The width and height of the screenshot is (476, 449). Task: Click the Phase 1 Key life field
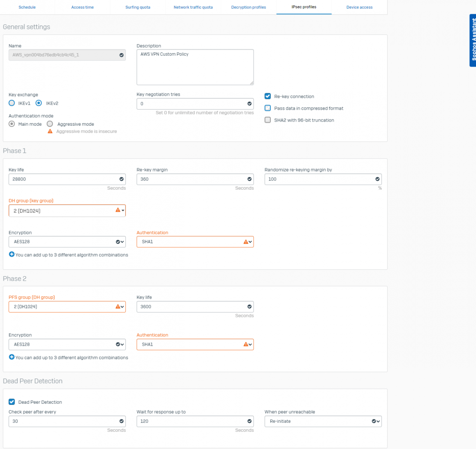click(x=64, y=179)
